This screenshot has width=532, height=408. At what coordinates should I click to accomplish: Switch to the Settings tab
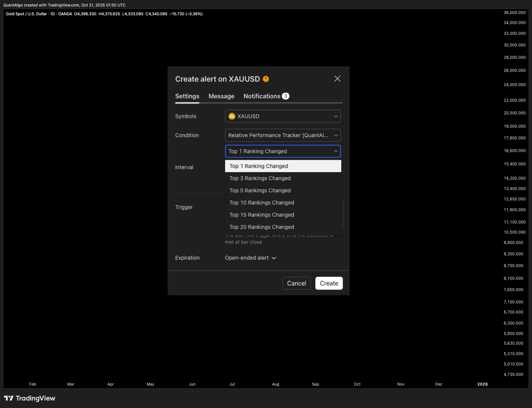pyautogui.click(x=187, y=96)
